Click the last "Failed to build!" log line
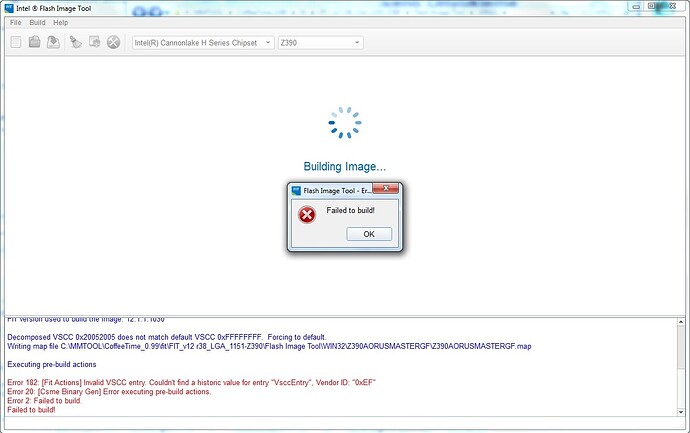This screenshot has width=690, height=433. (31, 410)
